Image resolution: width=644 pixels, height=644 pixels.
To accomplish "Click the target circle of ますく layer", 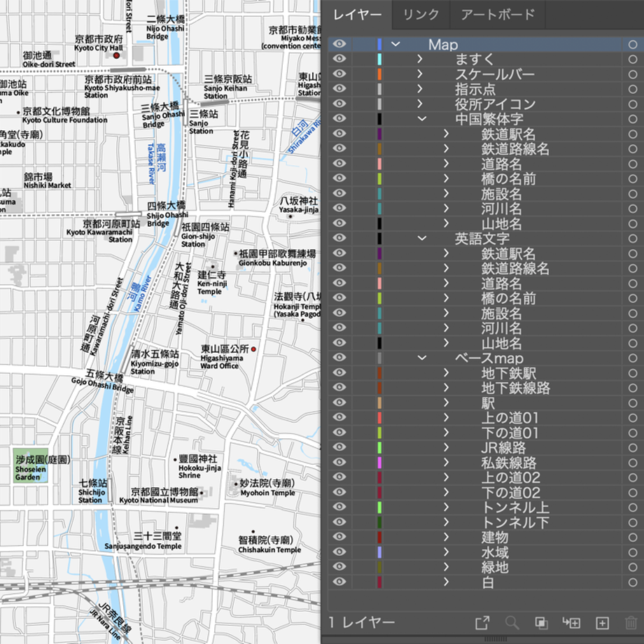I will click(x=633, y=59).
